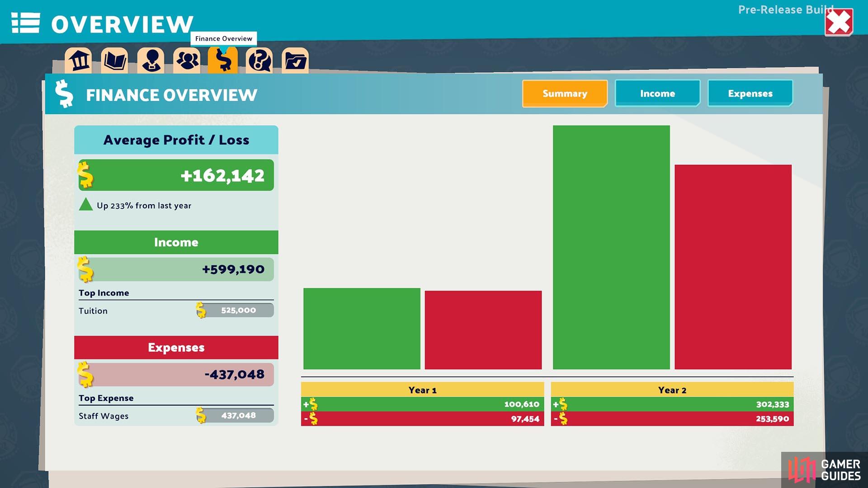Click the Year 2 red expenses bar

click(733, 267)
